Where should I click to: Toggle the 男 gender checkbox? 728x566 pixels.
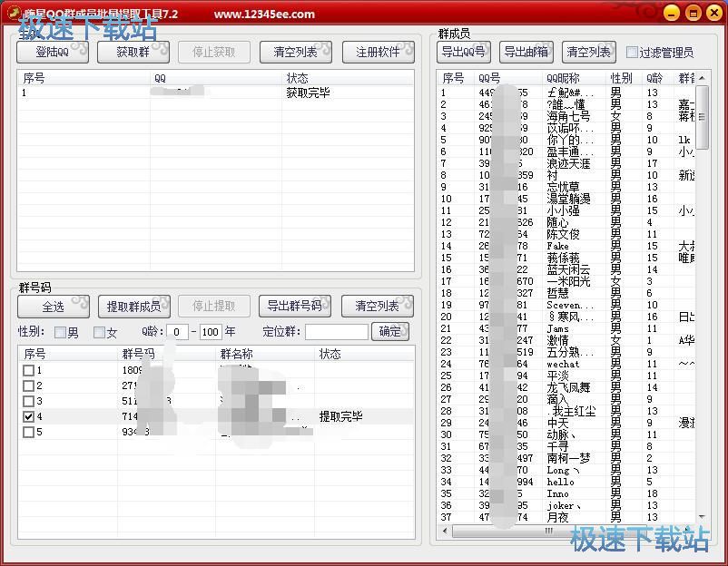60,332
